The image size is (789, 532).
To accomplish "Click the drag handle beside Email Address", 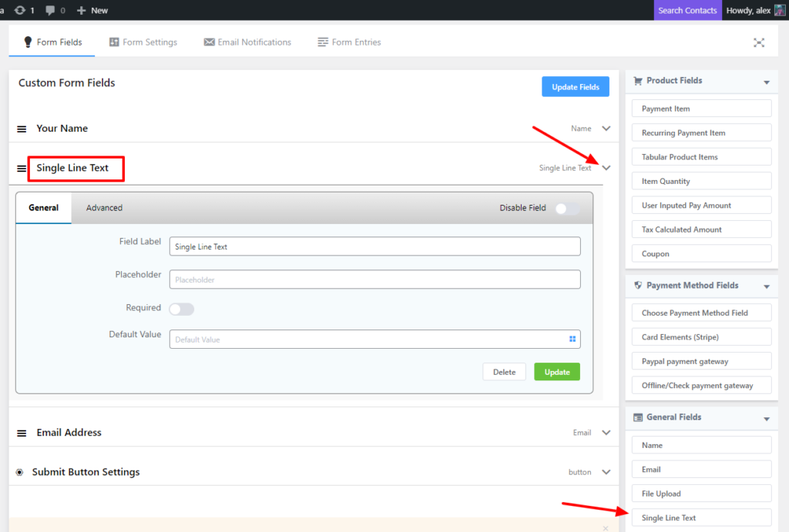I will [22, 433].
